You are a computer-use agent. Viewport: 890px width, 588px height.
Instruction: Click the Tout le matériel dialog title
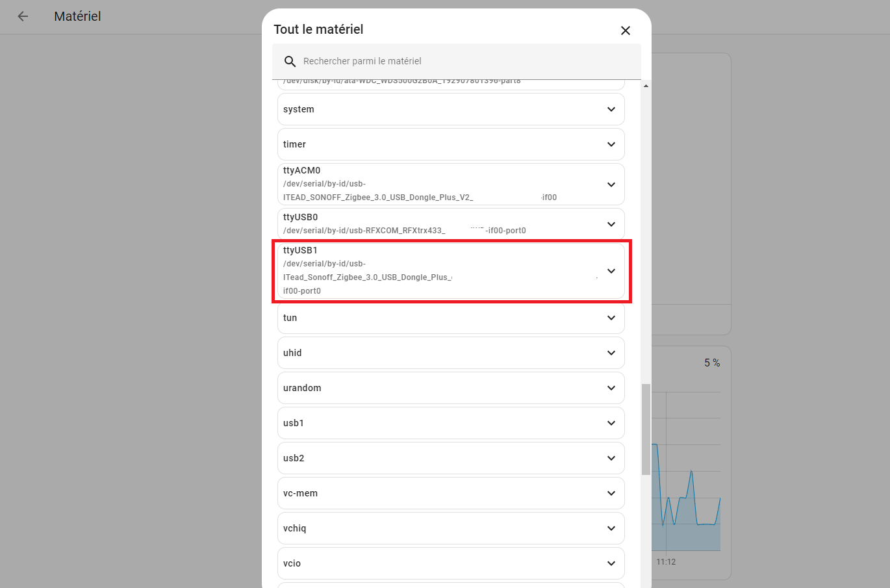coord(318,29)
